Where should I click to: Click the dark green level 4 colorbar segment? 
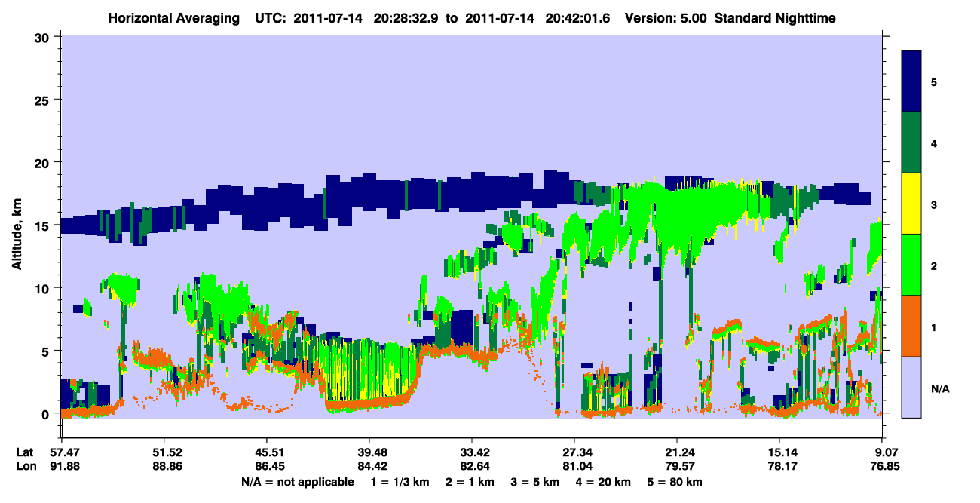(911, 143)
